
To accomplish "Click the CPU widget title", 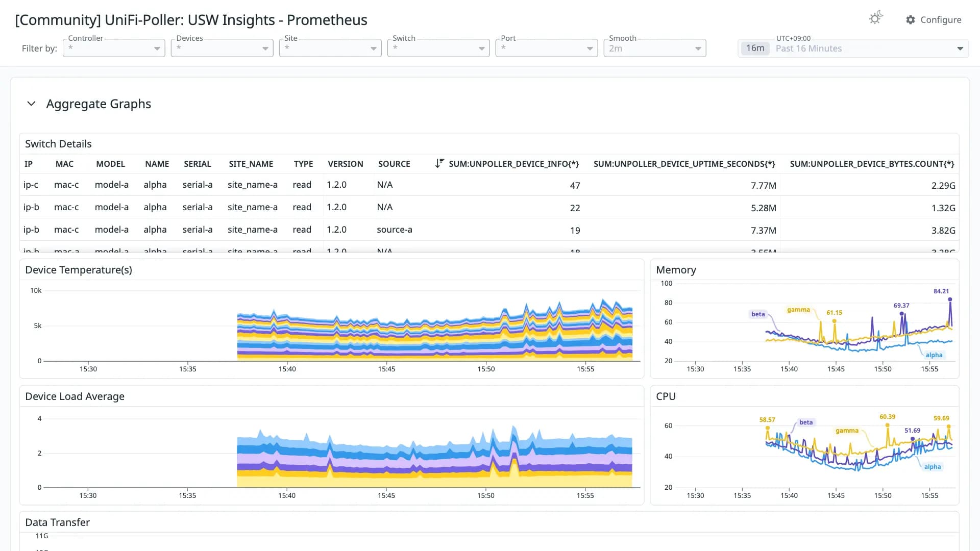I will [x=666, y=396].
